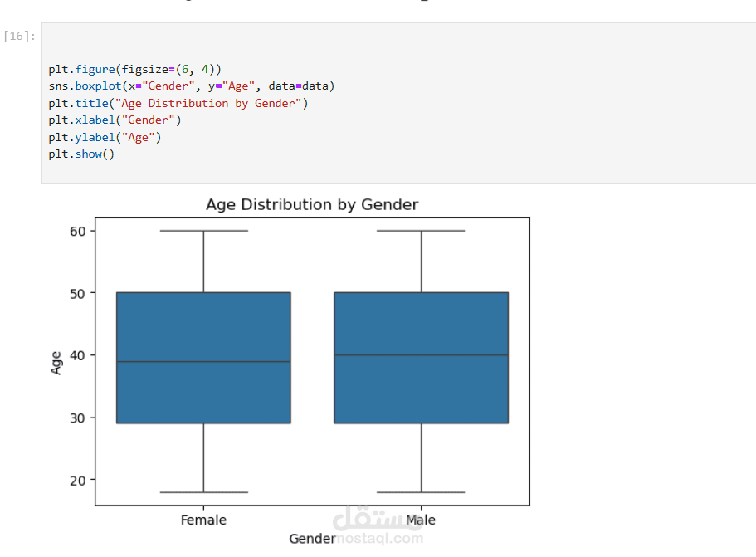
Task: Click the y-axis label "Age"
Action: click(56, 363)
